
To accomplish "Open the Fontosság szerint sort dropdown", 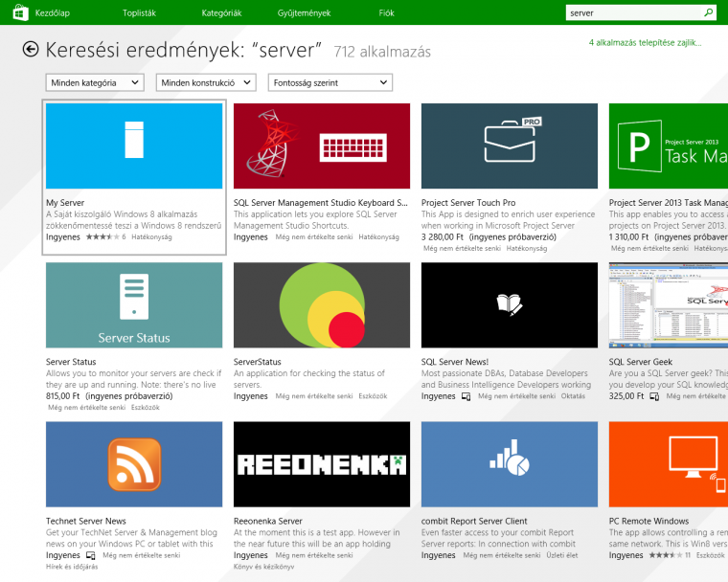I will click(330, 82).
